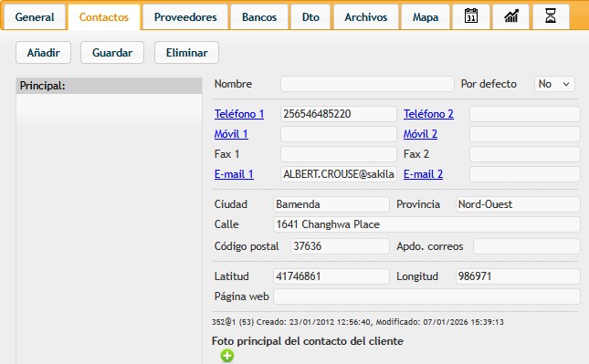
Task: Focus the Fax 2 input field
Action: tap(525, 154)
